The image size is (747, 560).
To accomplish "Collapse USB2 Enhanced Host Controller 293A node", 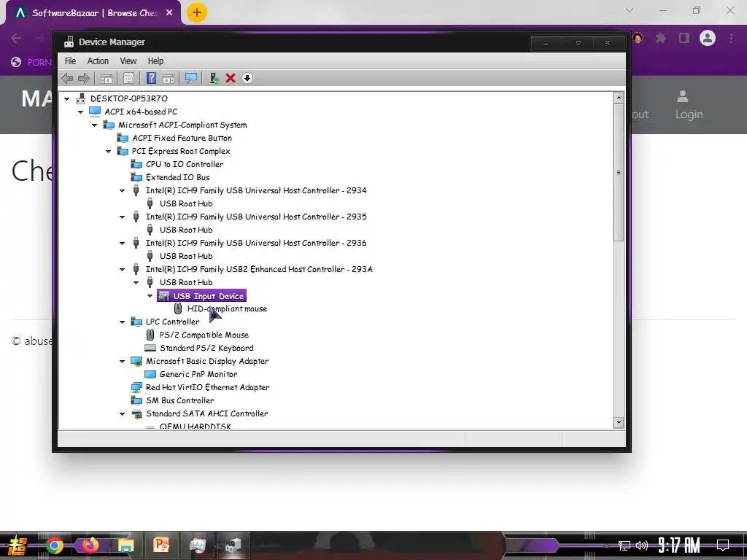I will [122, 269].
